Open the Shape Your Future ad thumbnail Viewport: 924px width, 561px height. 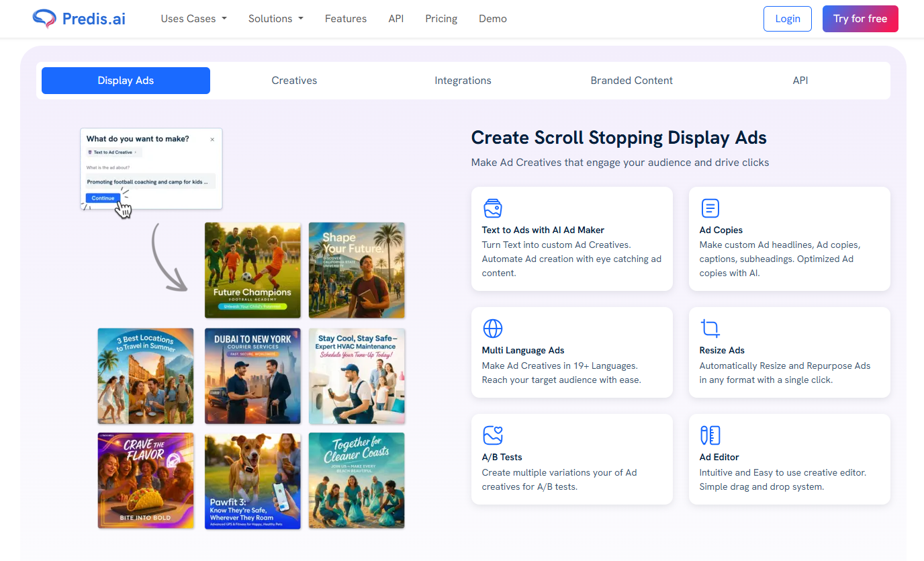tap(357, 270)
